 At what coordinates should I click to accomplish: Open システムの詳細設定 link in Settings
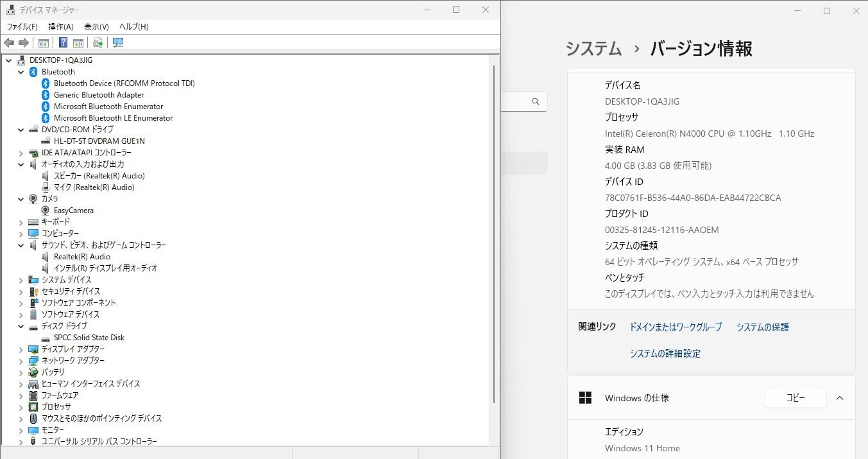point(665,354)
